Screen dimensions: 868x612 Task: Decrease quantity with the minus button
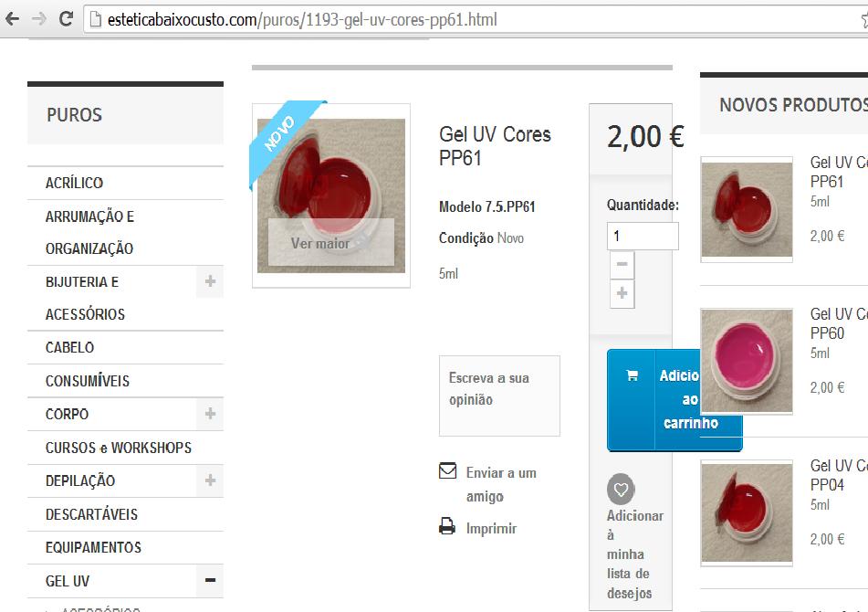tap(622, 264)
